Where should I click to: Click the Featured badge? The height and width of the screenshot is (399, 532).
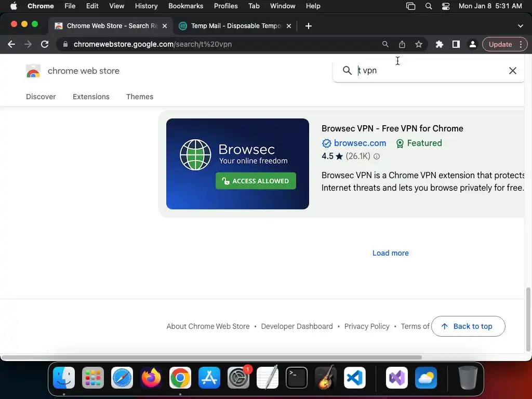pos(419,143)
